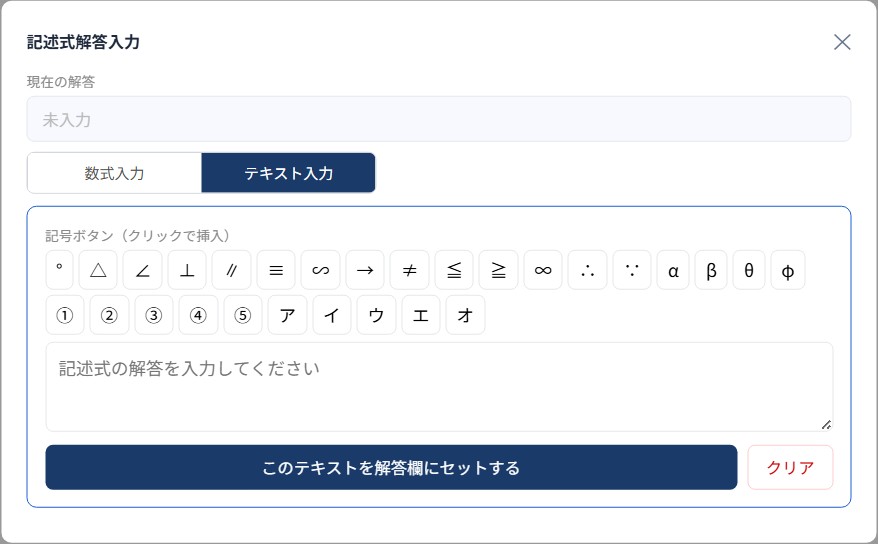Clear the text with クリア button
This screenshot has width=878, height=544.
pos(790,467)
